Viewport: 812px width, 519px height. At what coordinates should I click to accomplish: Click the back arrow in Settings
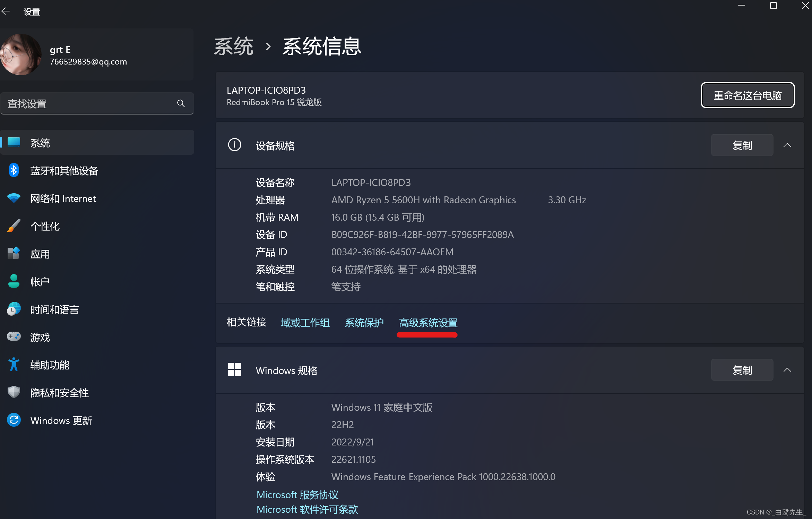click(6, 11)
